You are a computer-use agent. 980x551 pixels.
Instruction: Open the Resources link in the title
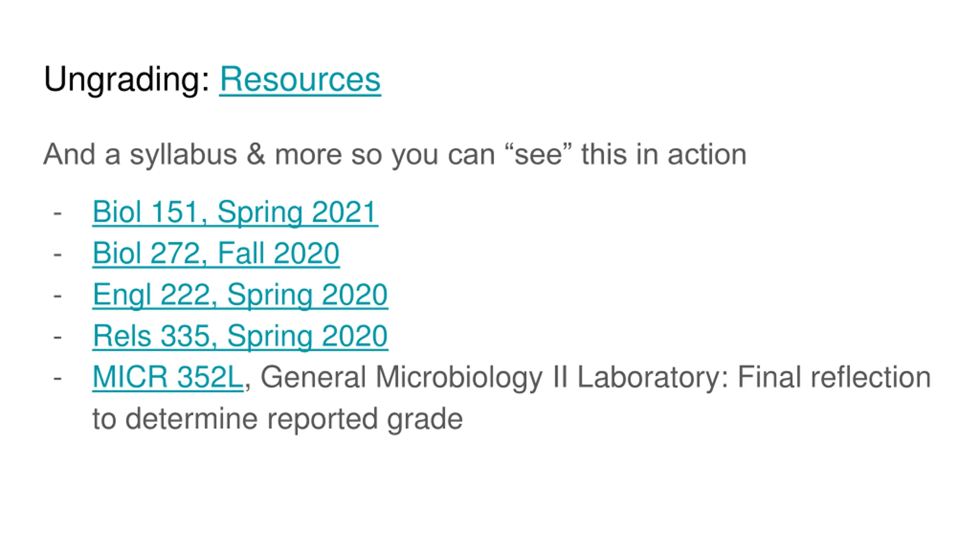coord(300,79)
